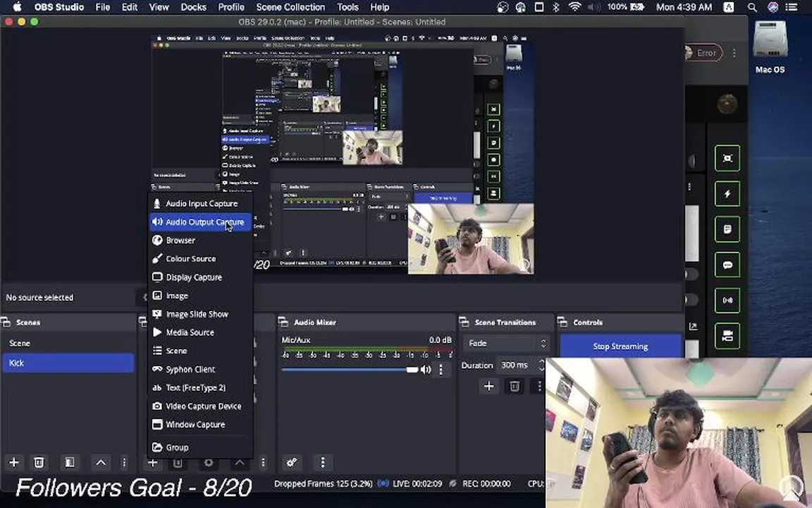
Task: Click the Mic/Aux volume slider handle
Action: (412, 370)
